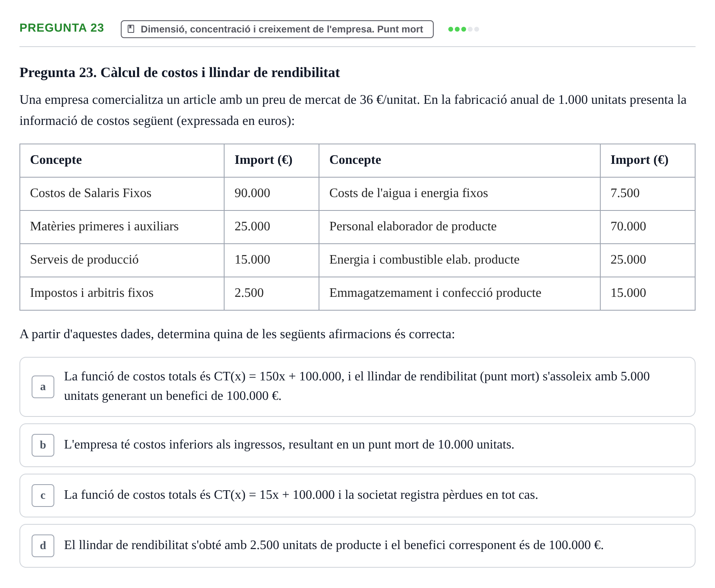The height and width of the screenshot is (588, 715).
Task: Click option d text about 2.500 unitats
Action: point(334,545)
